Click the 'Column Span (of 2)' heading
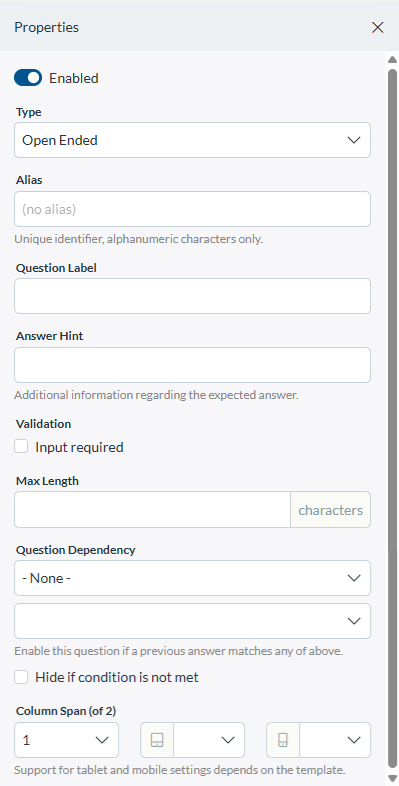The image size is (399, 786). pos(66,711)
